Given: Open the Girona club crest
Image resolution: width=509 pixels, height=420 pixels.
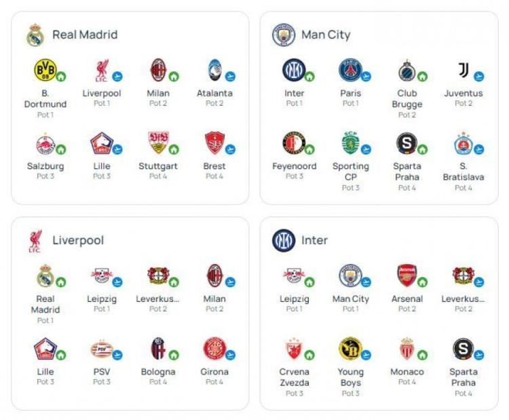Looking at the screenshot, I should coord(214,349).
